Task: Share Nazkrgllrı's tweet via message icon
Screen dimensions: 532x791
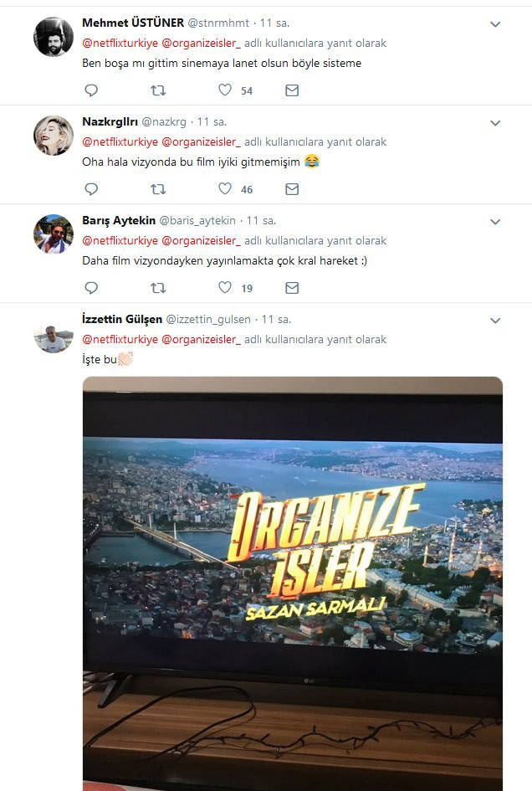Action: [292, 189]
